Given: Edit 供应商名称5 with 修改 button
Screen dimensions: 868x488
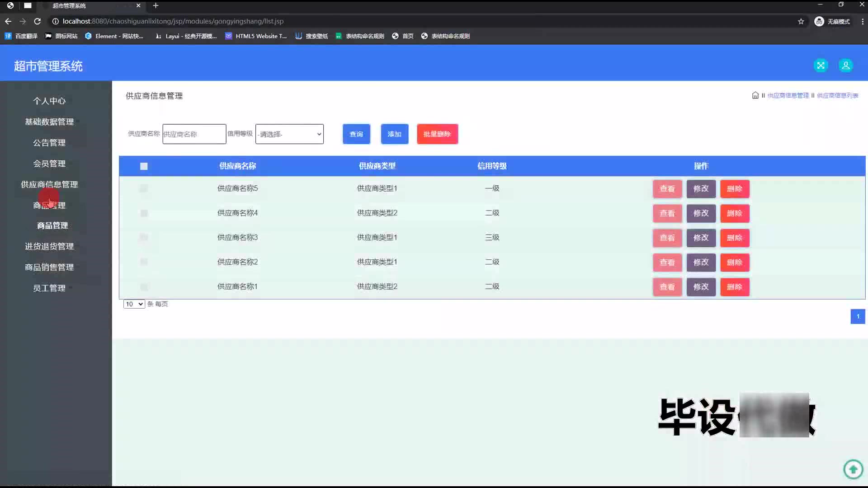Looking at the screenshot, I should pos(701,189).
